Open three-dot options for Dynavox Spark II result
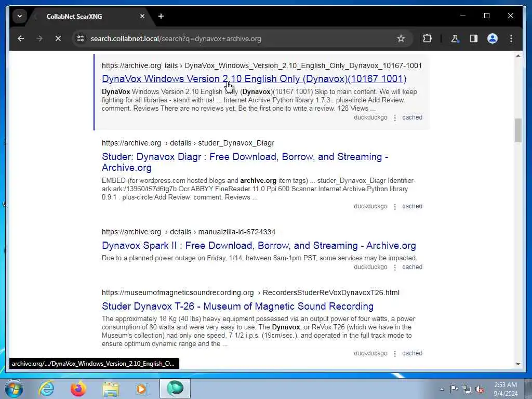Image resolution: width=532 pixels, height=399 pixels. (x=395, y=268)
